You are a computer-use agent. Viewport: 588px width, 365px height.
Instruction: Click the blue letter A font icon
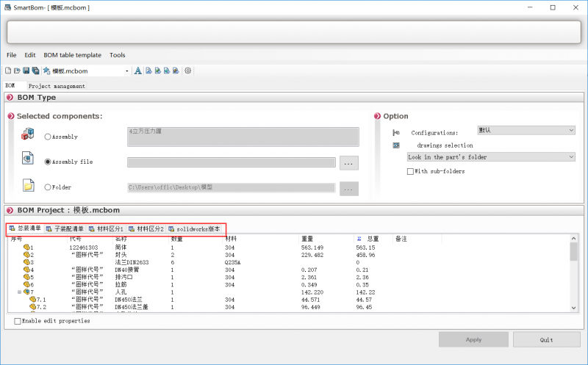coord(138,71)
